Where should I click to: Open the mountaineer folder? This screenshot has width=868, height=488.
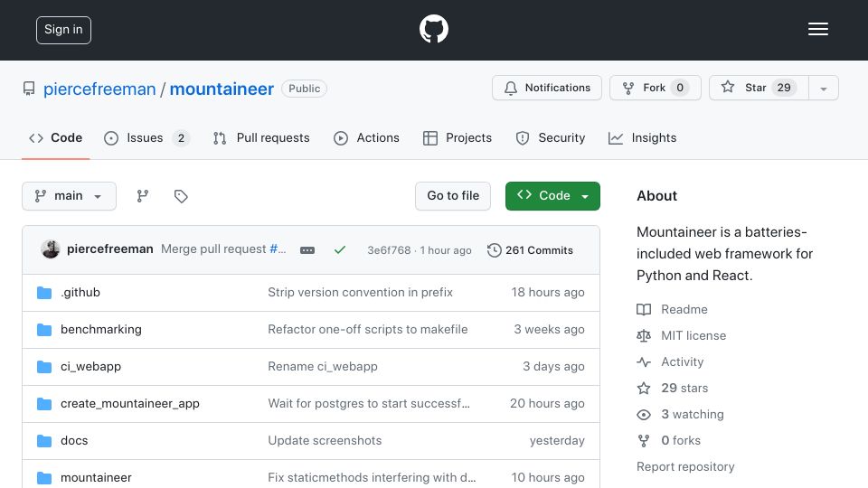(x=96, y=477)
